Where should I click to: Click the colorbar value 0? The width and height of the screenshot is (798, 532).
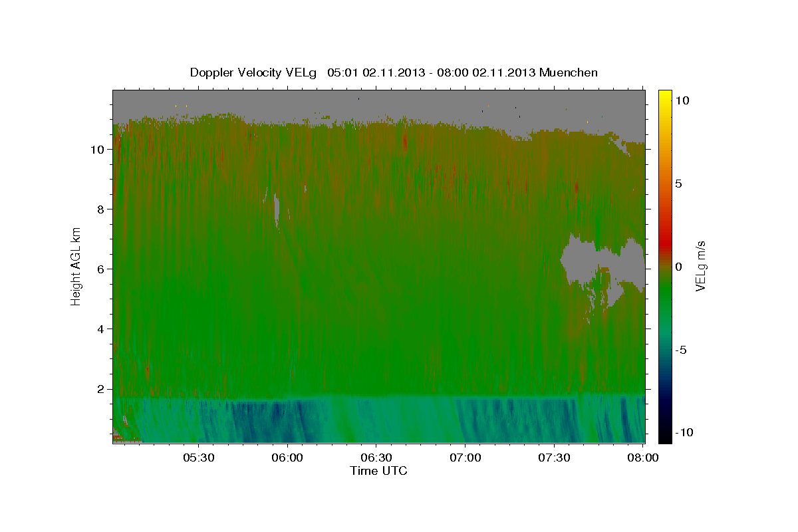point(678,267)
